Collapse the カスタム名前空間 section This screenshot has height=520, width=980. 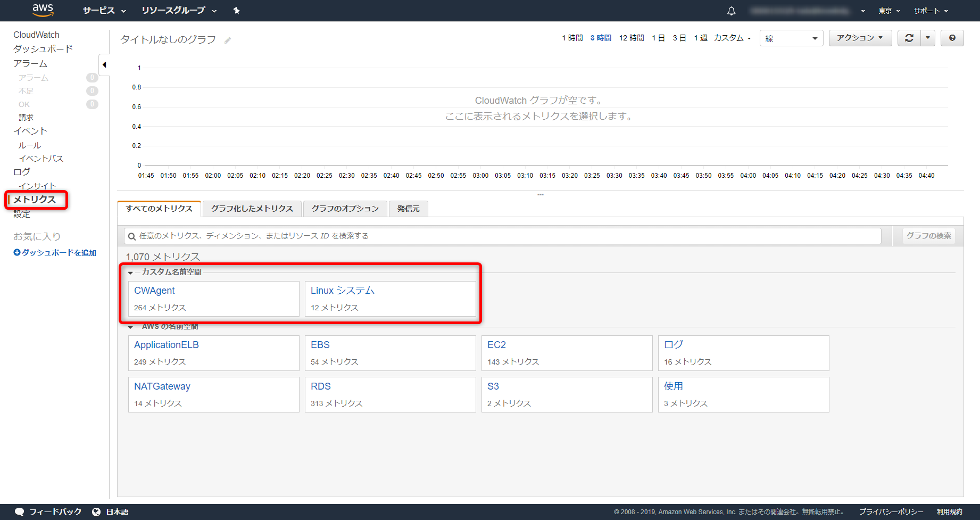point(130,273)
